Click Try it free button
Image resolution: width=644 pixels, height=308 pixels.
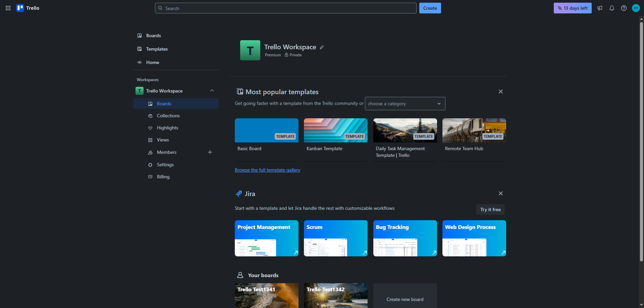point(490,209)
